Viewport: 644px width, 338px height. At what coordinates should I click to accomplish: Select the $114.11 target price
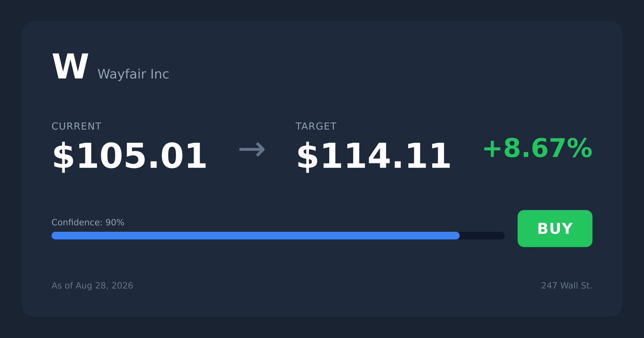(x=374, y=156)
